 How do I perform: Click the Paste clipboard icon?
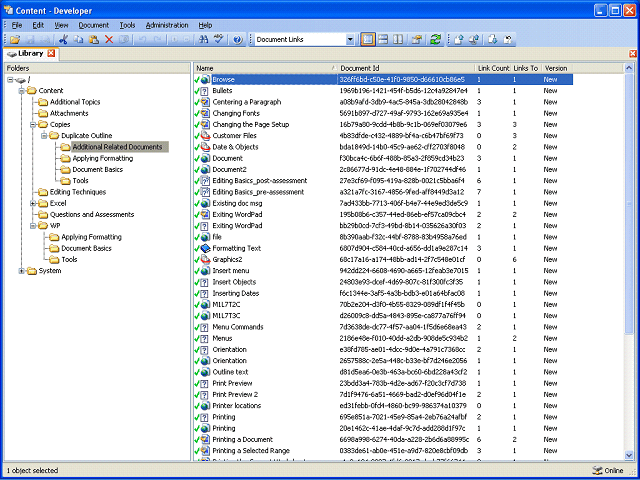click(x=94, y=40)
